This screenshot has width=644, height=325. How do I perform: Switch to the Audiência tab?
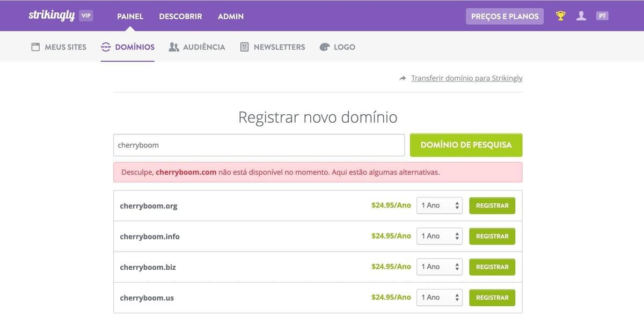pos(197,47)
